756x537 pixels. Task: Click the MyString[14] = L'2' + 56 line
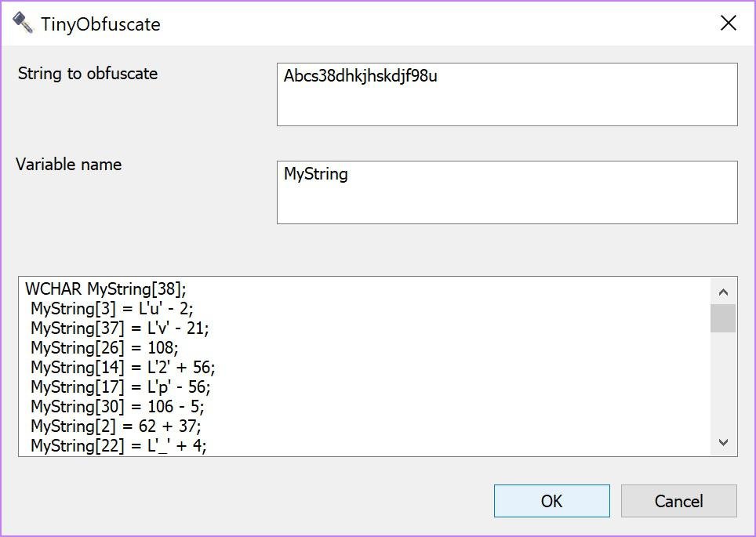click(x=122, y=367)
